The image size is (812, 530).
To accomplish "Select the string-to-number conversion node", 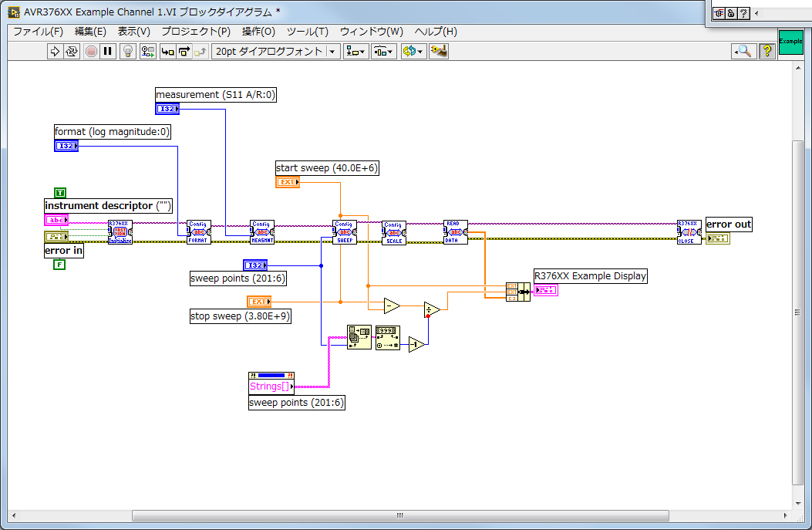I will click(x=387, y=338).
